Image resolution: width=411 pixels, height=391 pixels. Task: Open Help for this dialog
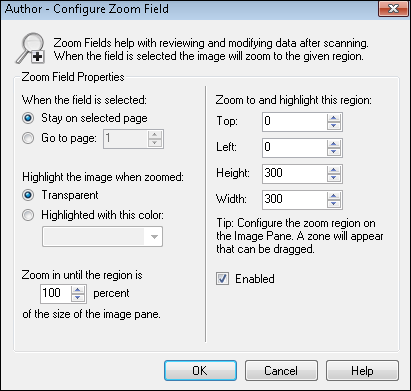tap(362, 370)
